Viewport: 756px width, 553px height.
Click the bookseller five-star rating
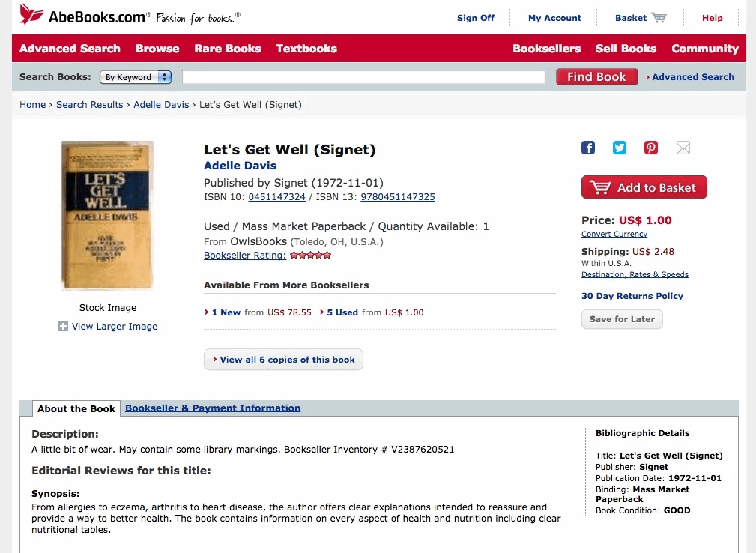coord(310,256)
